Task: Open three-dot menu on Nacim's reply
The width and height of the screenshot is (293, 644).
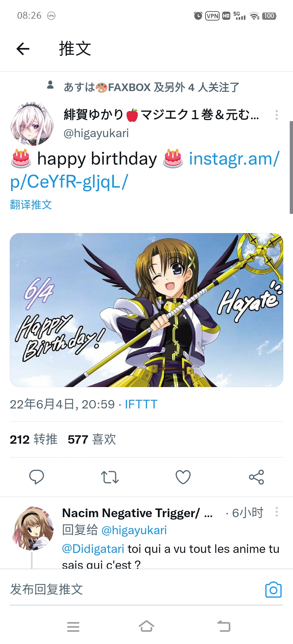Action: (x=277, y=512)
